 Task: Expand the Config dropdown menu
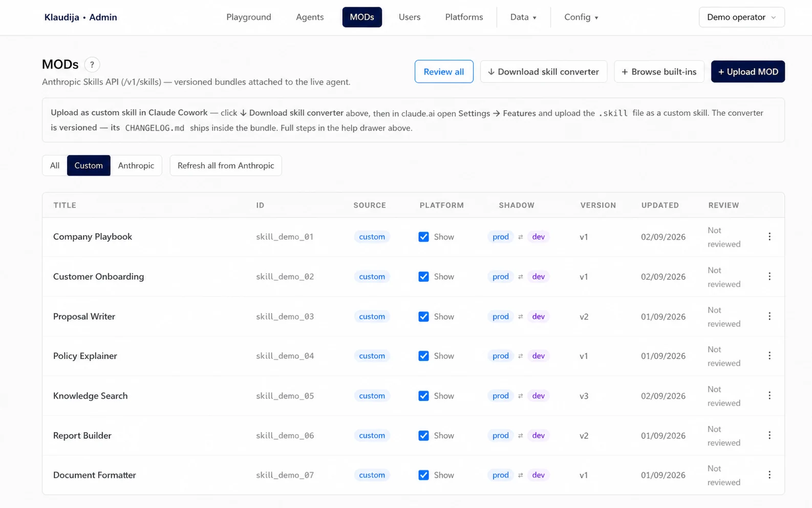coord(581,17)
